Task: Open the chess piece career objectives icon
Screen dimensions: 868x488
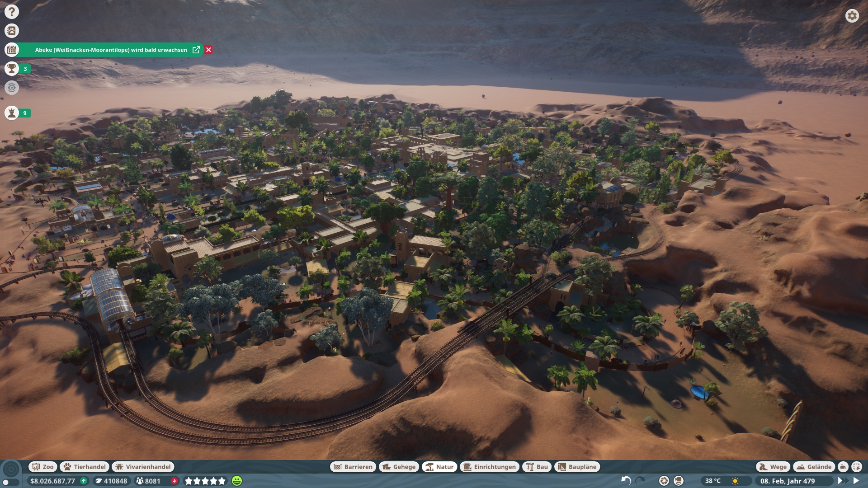Action: (x=12, y=113)
